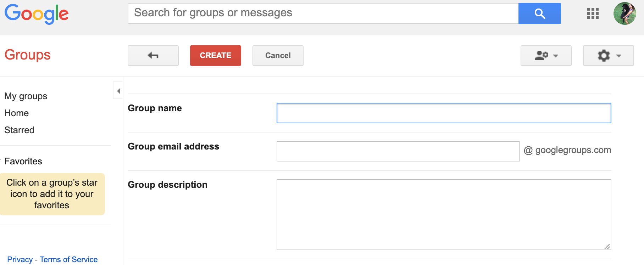Go to My groups
This screenshot has height=265, width=644.
tap(26, 96)
